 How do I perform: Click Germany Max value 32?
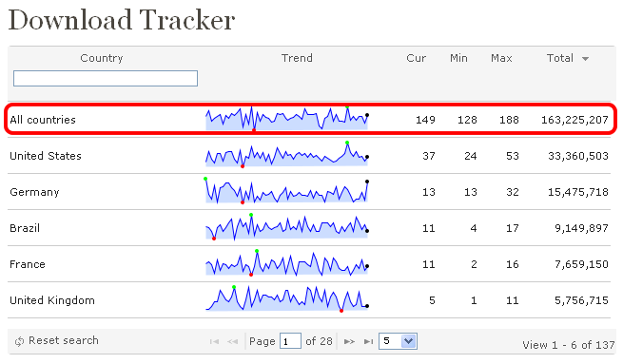(513, 192)
